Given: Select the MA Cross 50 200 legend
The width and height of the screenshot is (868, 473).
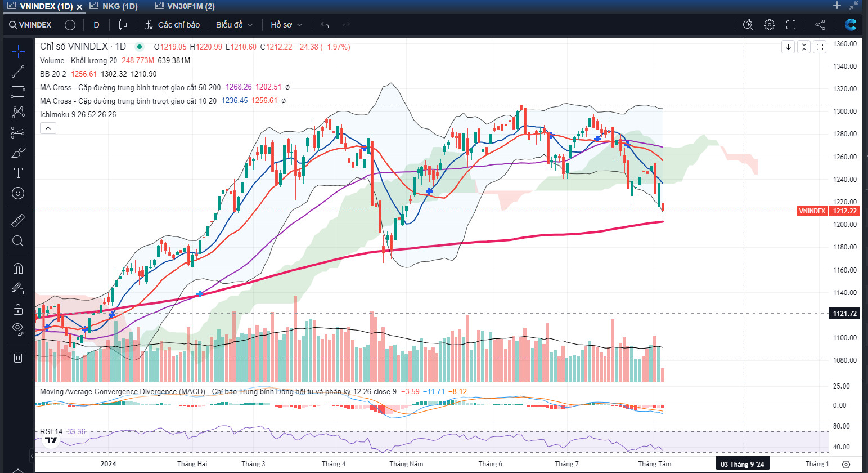Looking at the screenshot, I should pos(130,87).
